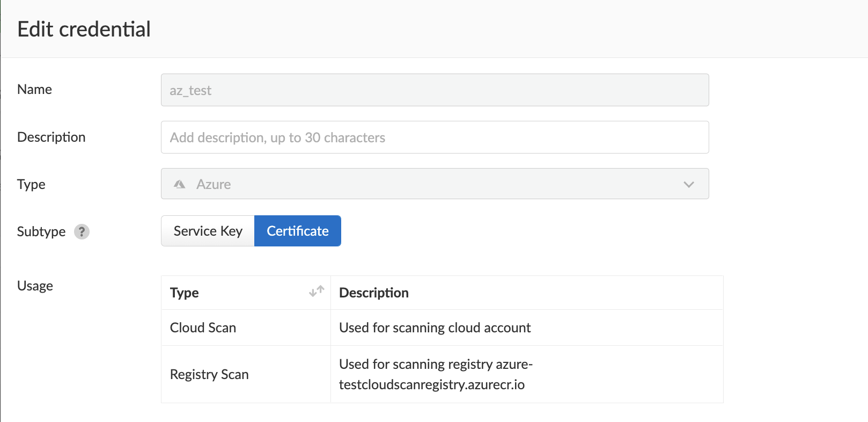
Task: Click the Subtype label
Action: (x=41, y=231)
